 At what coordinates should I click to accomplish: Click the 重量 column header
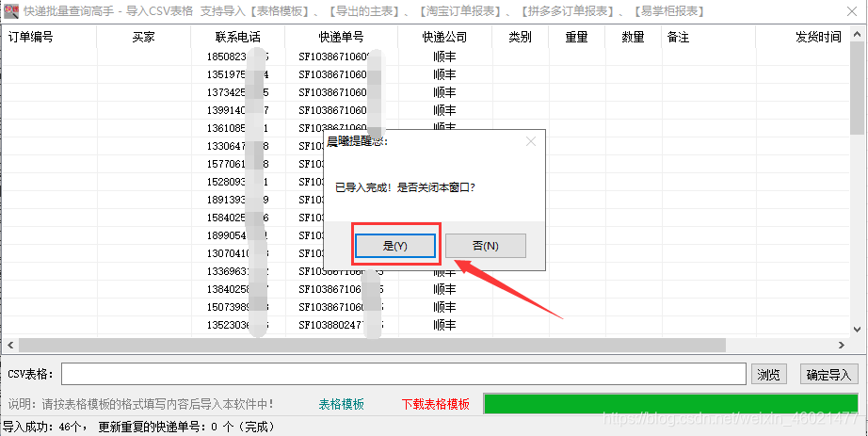577,37
